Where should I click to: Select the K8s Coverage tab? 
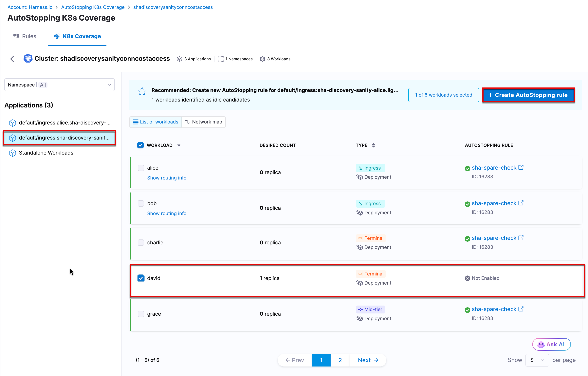77,36
